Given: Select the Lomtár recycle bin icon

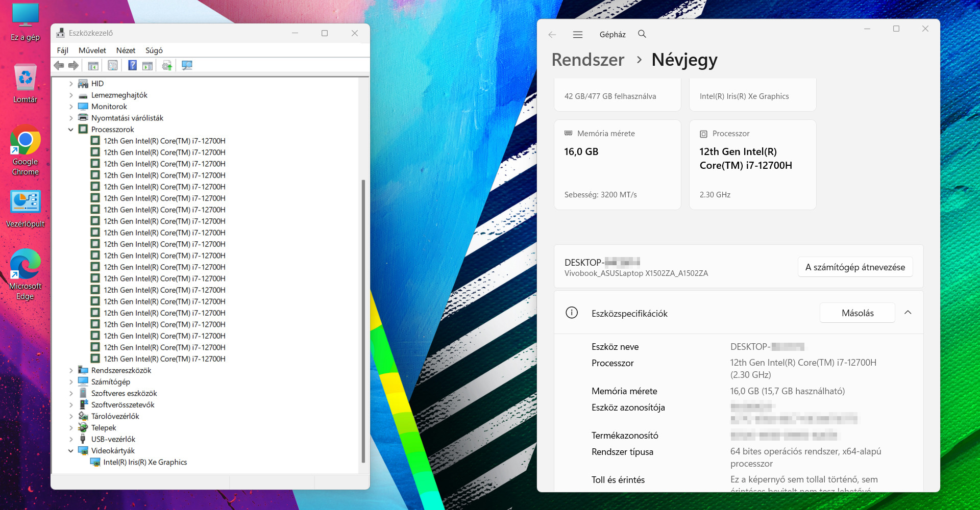Looking at the screenshot, I should click(x=26, y=84).
